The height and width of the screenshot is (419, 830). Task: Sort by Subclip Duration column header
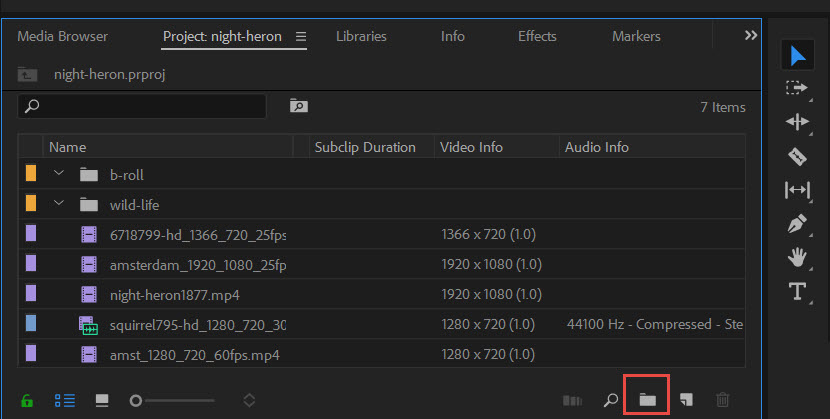(x=365, y=147)
